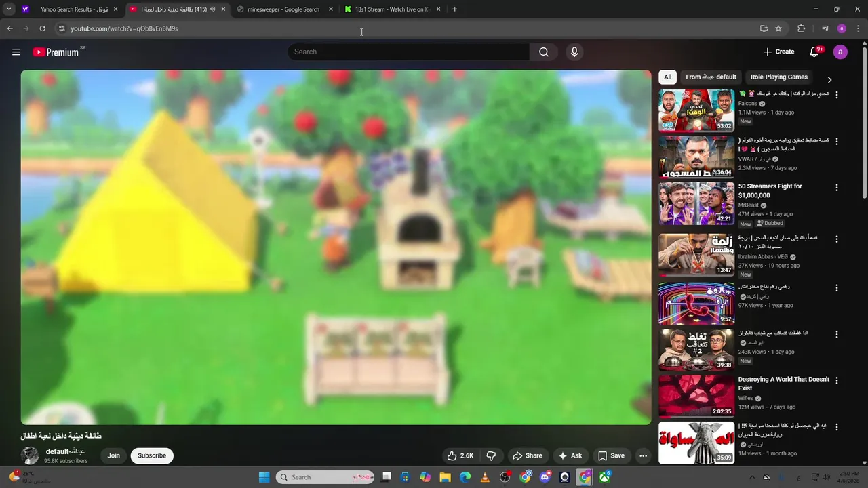
Task: Open Windows Start menu
Action: pyautogui.click(x=264, y=477)
